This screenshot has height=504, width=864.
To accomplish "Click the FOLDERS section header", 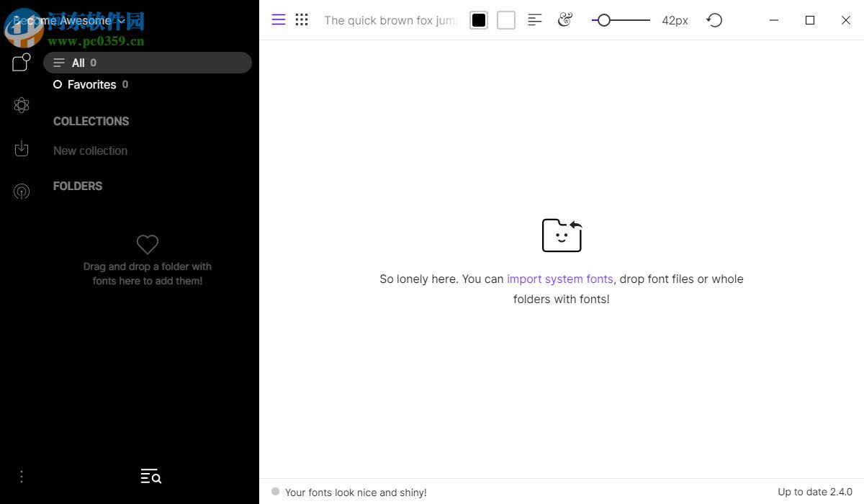I will [78, 186].
